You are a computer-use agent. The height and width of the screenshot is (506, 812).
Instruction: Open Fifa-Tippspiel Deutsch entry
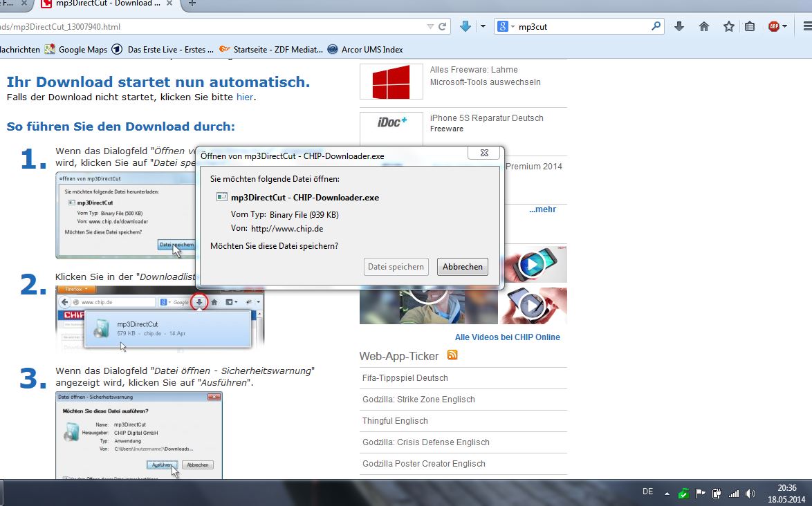tap(405, 378)
